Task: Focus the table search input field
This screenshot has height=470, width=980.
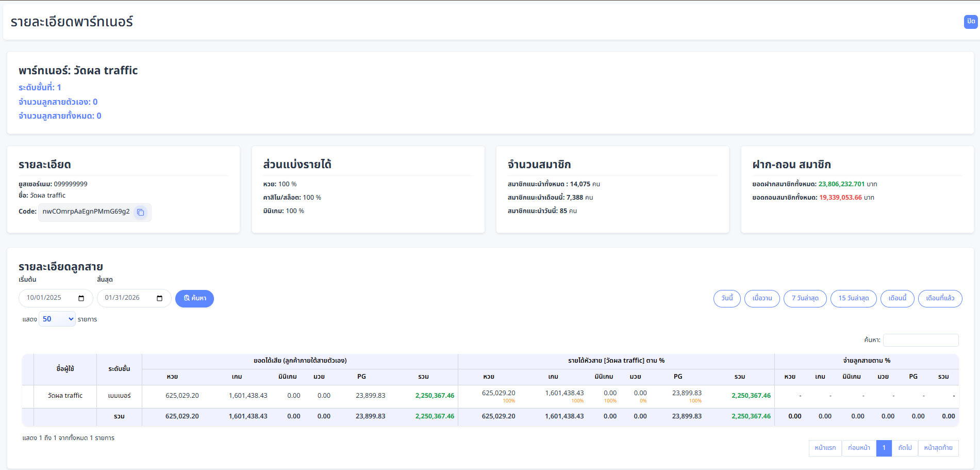Action: [920, 340]
